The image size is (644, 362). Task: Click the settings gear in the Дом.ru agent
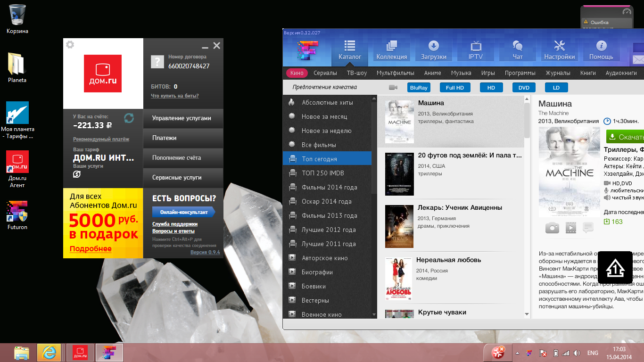70,45
